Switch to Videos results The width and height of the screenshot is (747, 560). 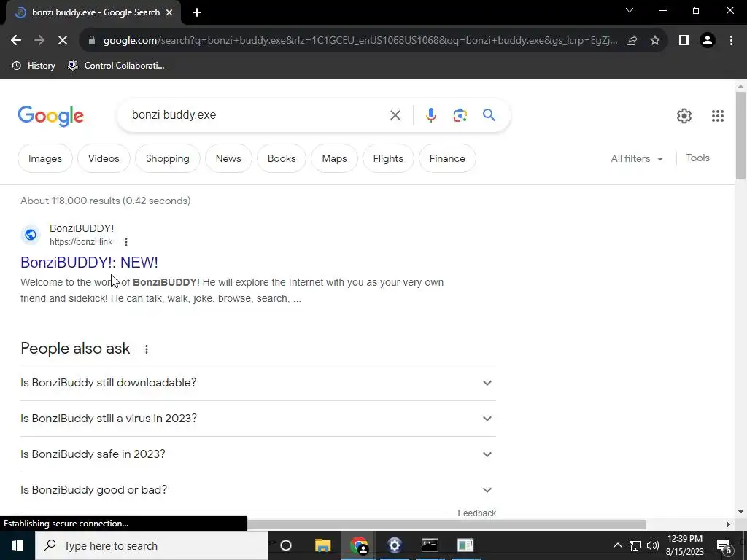104,158
